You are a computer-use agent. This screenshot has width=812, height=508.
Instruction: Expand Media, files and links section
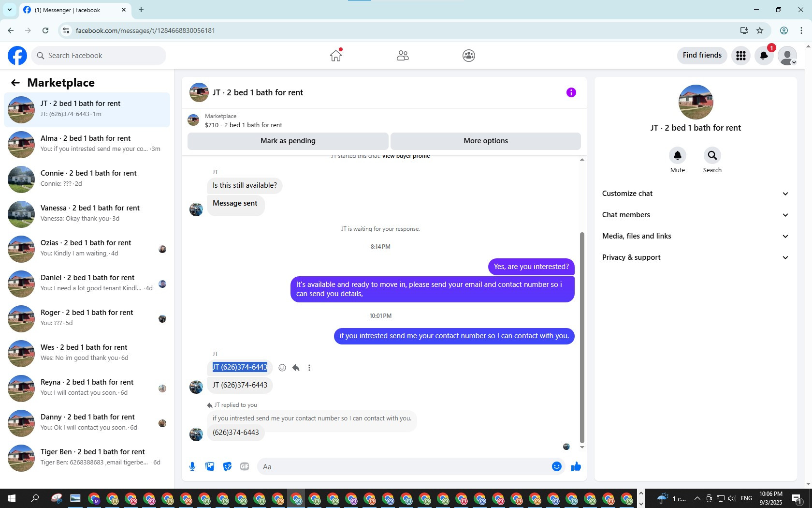click(696, 236)
